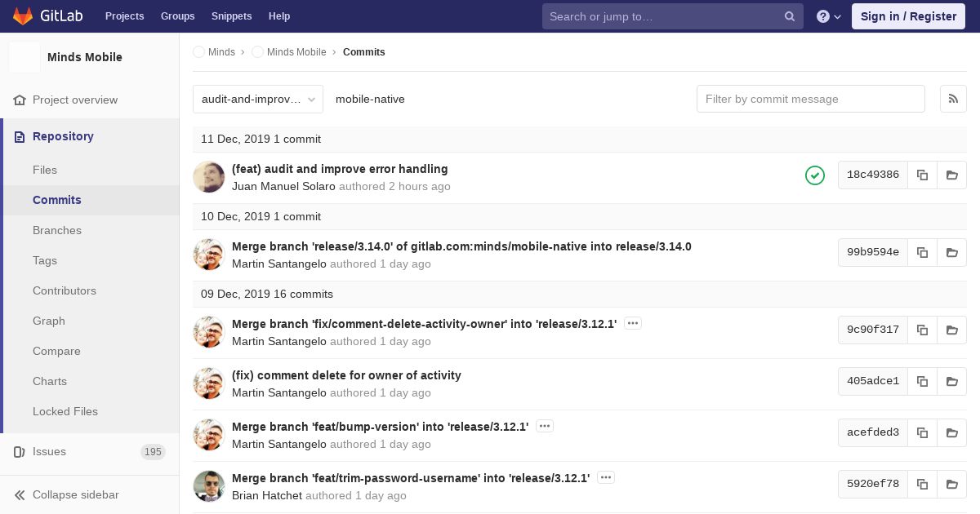This screenshot has height=514, width=980.
Task: Open Juan Manuel Solaro author link
Action: point(283,186)
